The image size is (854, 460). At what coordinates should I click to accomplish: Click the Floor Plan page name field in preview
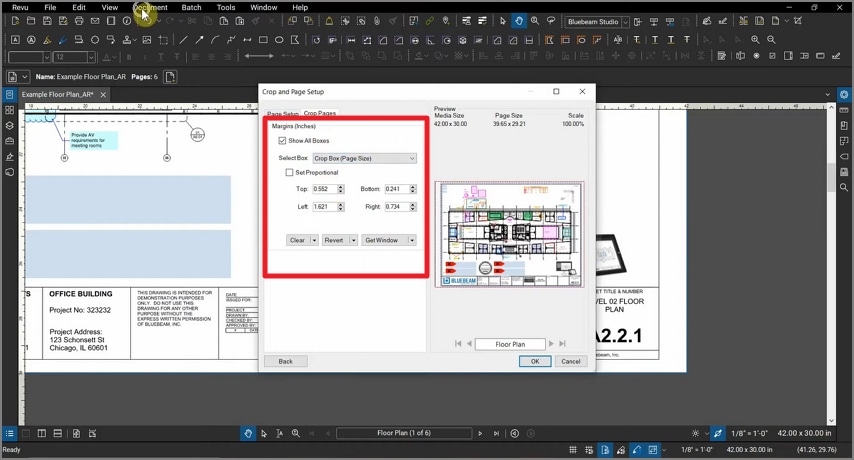coord(510,344)
